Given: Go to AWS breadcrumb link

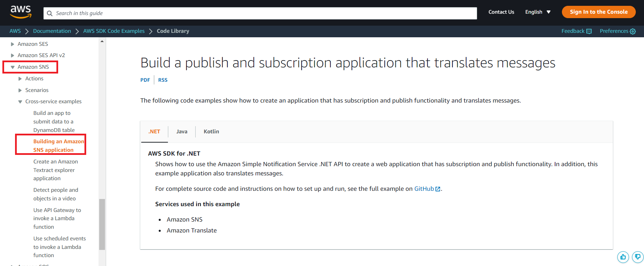Looking at the screenshot, I should 15,31.
